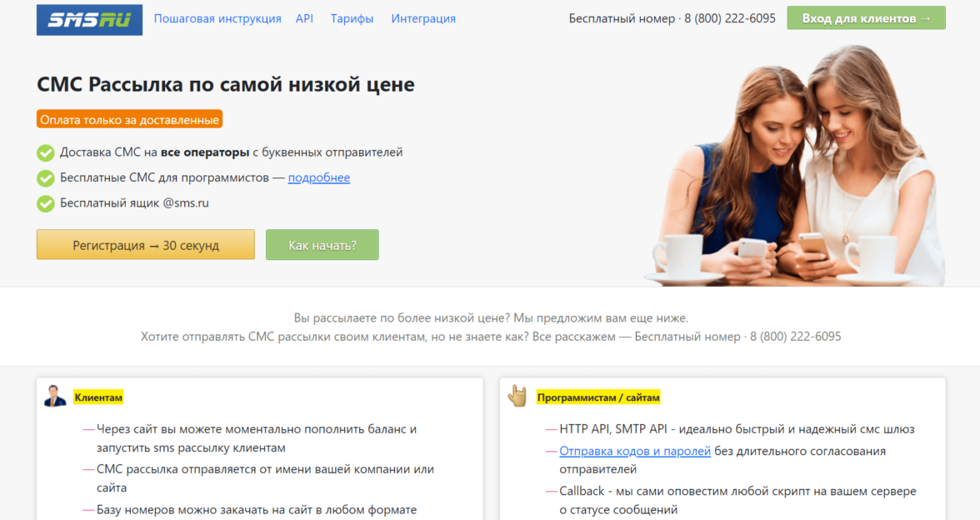Image resolution: width=980 pixels, height=520 pixels.
Task: Open the Пошаговая инструкция menu link
Action: [x=217, y=18]
